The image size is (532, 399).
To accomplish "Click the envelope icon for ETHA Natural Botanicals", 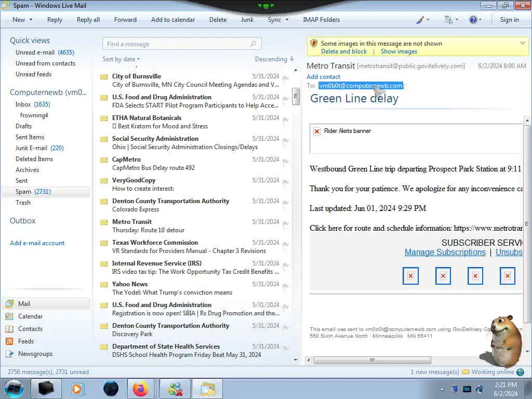I will (x=104, y=118).
